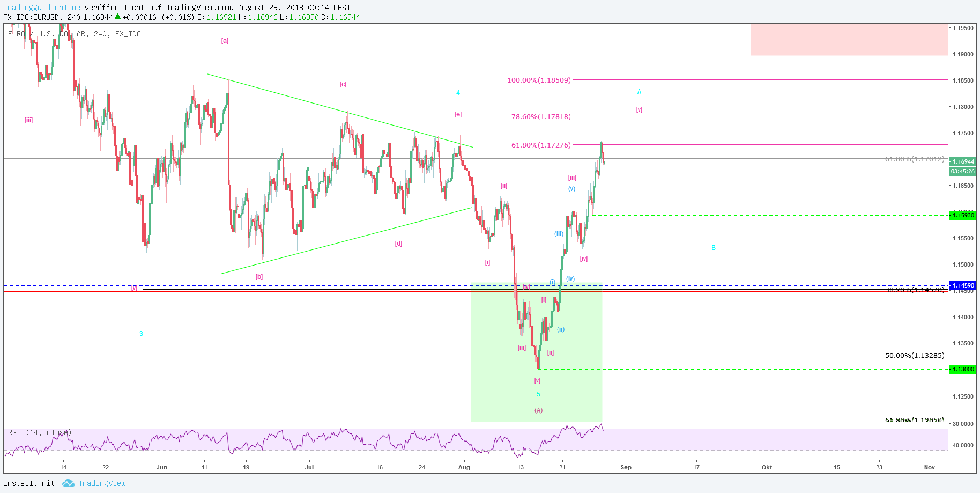980x493 pixels.
Task: Click the 1.18000 price axis label
Action: [x=963, y=107]
